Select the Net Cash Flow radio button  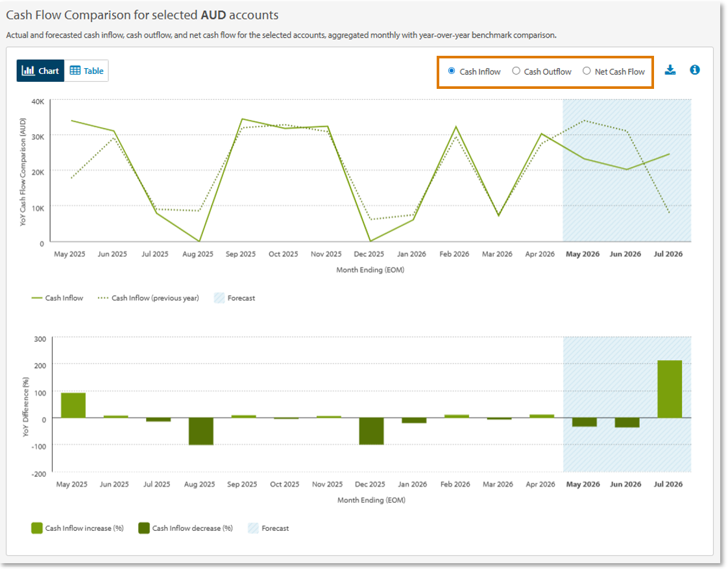(587, 71)
